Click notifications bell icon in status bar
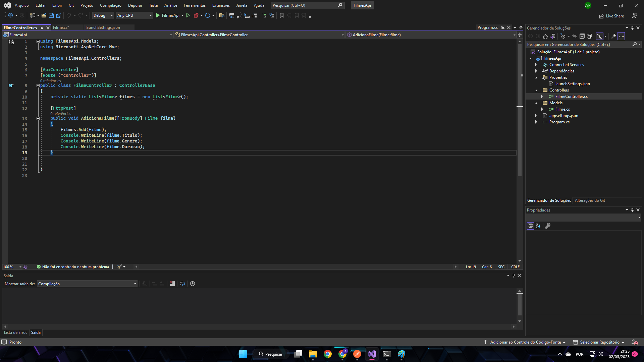The height and width of the screenshot is (362, 644). 634,342
